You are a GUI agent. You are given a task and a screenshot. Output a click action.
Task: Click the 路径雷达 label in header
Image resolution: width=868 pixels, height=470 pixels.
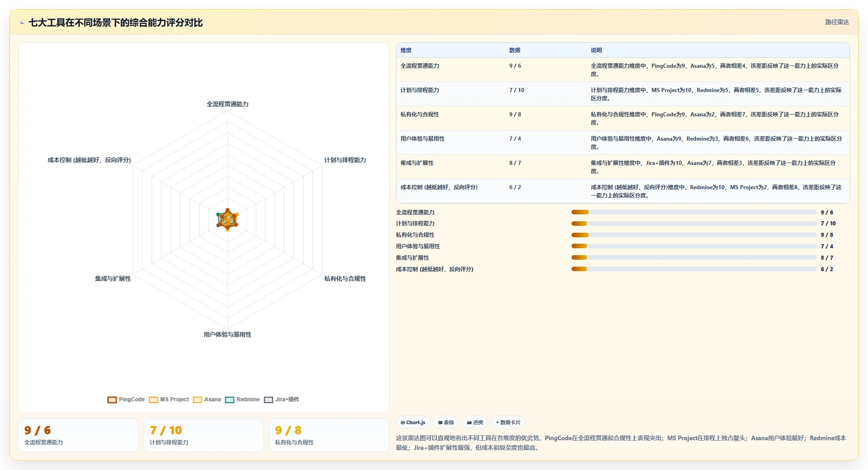coord(837,22)
